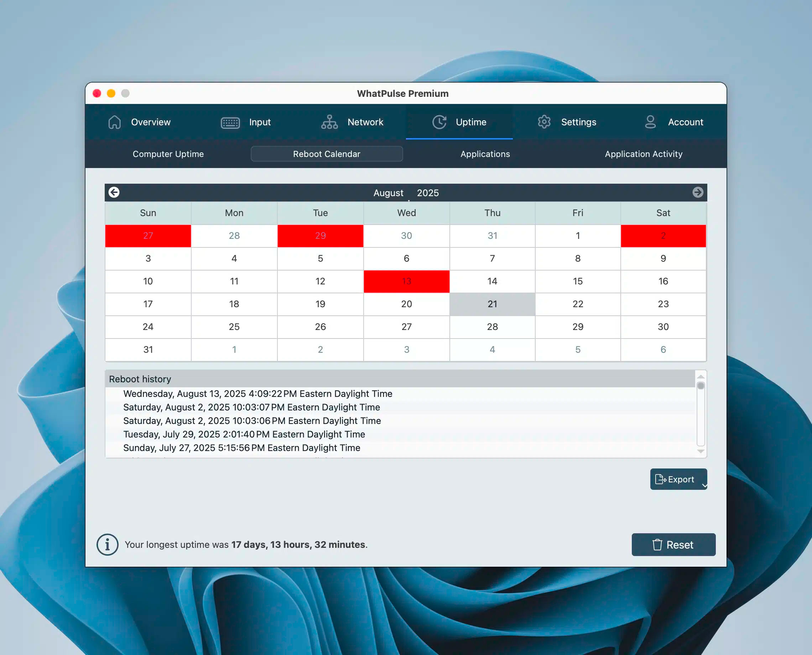Screen dimensions: 812x655
Task: Click the Uptime clock icon
Action: [439, 122]
